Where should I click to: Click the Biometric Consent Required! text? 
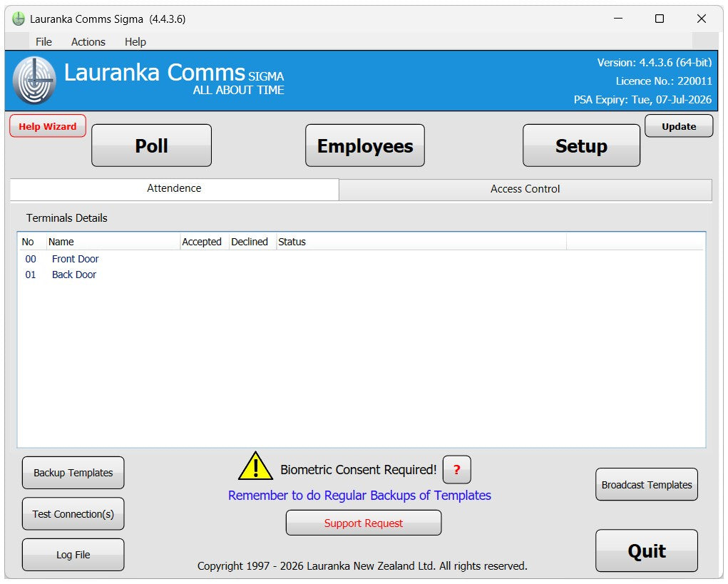click(359, 470)
